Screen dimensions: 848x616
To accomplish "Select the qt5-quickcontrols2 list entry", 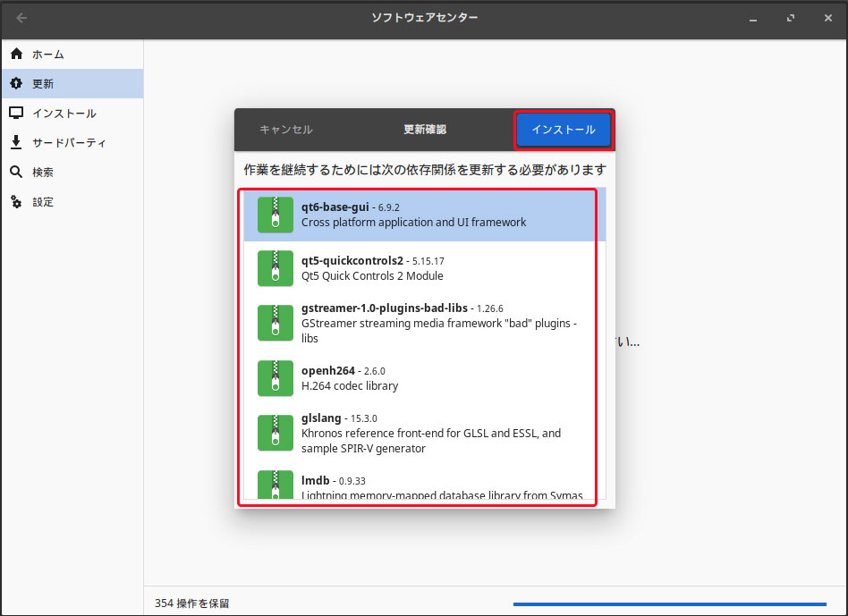I will 424,268.
